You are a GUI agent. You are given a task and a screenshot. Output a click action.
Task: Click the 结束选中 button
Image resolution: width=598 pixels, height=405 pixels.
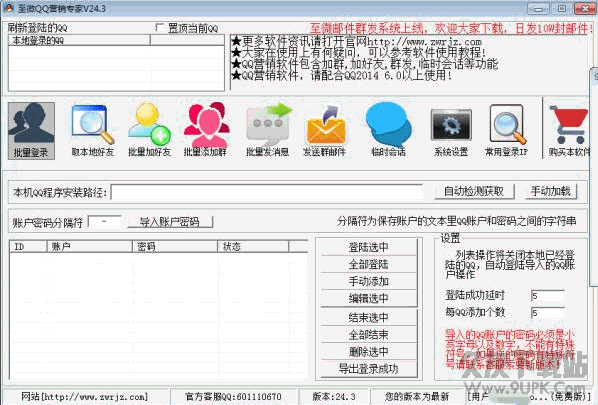pos(369,317)
